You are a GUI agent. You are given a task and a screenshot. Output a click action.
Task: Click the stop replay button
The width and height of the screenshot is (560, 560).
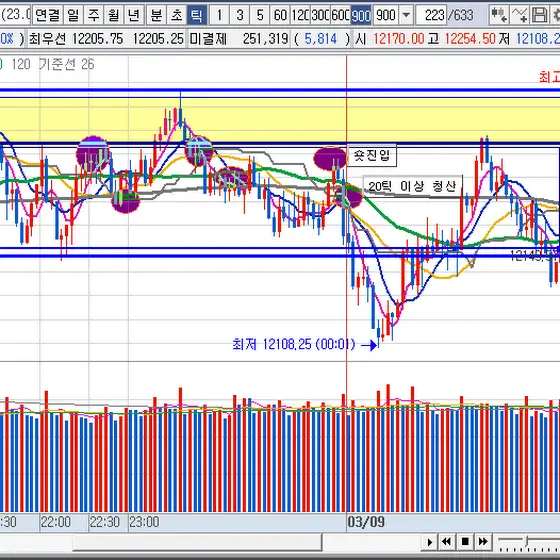tap(465, 542)
